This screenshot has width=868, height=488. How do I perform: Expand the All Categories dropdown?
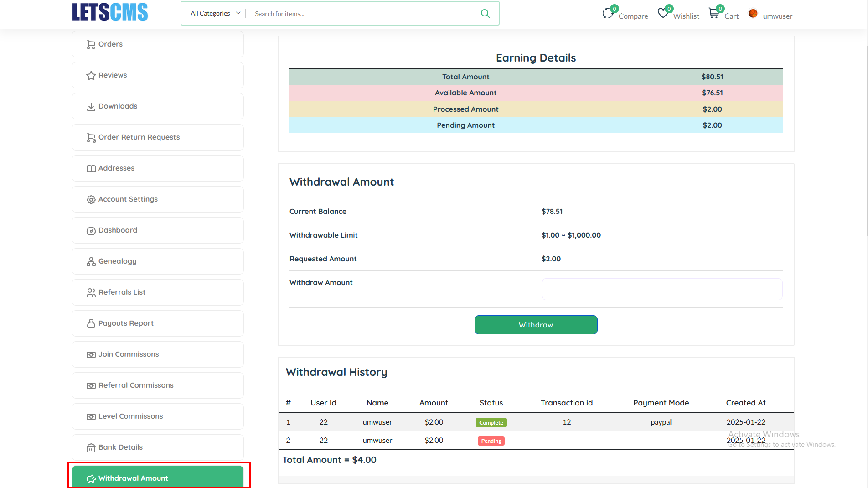pyautogui.click(x=215, y=14)
